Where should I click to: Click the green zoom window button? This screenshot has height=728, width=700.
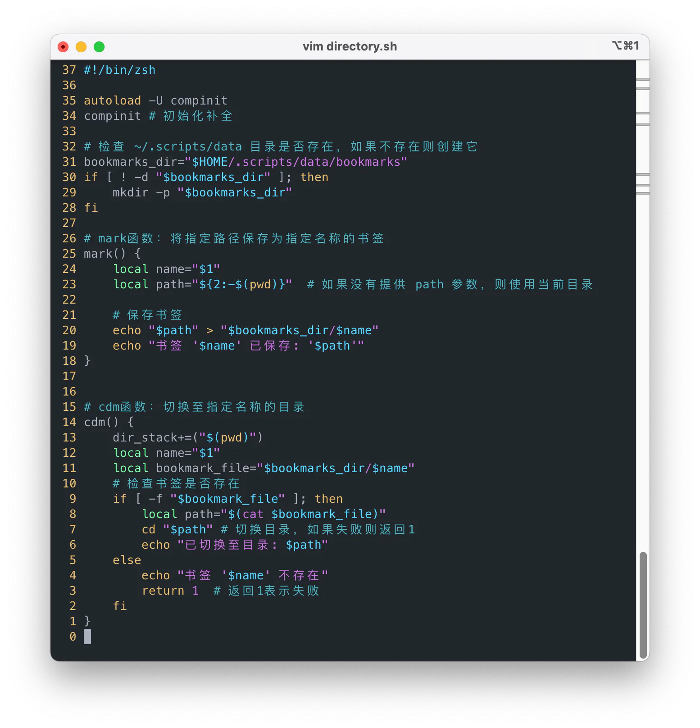click(x=99, y=47)
